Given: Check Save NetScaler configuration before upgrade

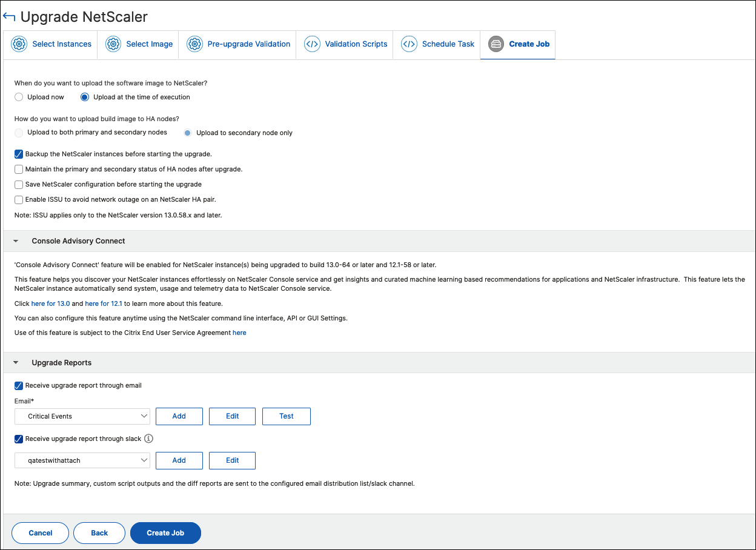Looking at the screenshot, I should click(19, 184).
